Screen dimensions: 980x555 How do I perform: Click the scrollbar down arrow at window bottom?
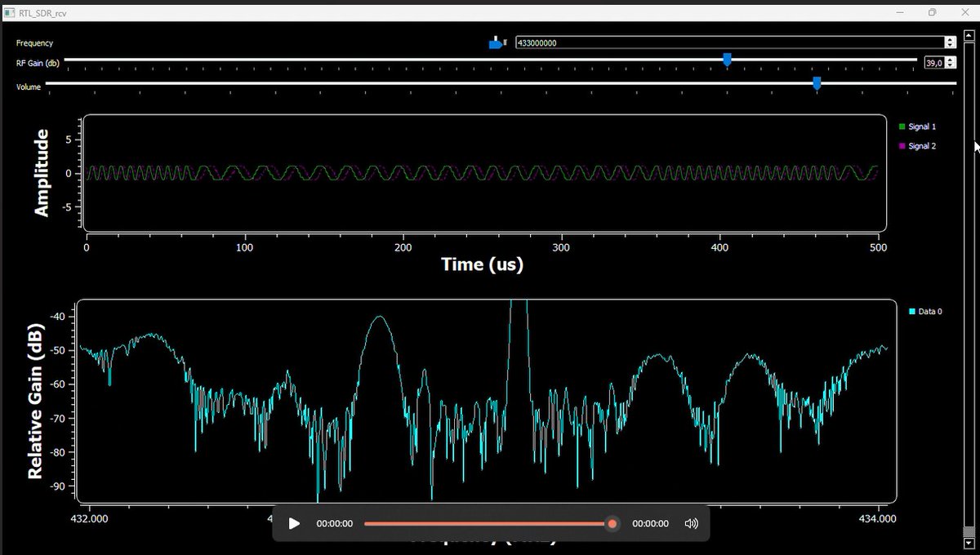[x=969, y=543]
